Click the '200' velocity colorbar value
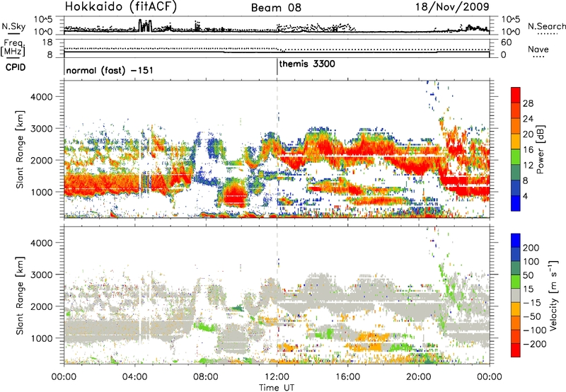This screenshot has width=566, height=392. [531, 248]
